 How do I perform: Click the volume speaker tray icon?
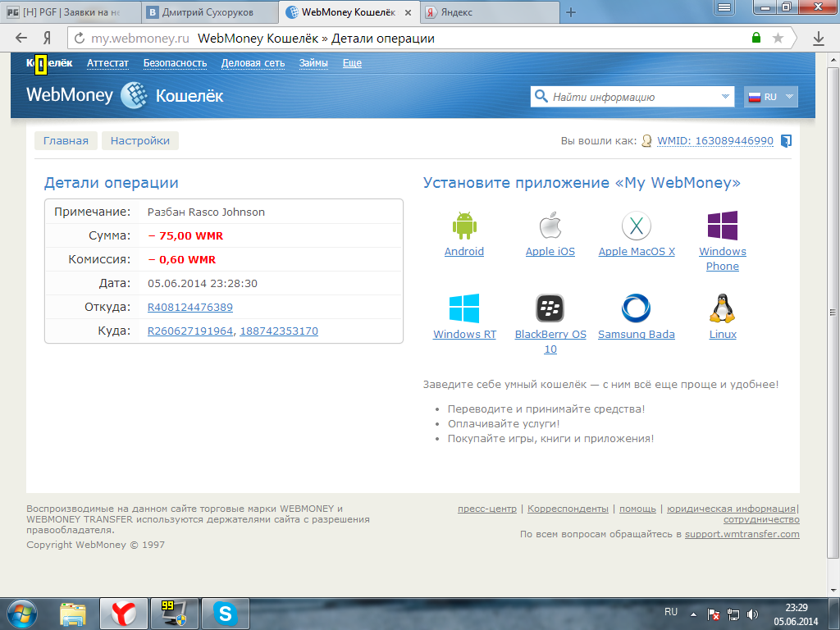753,614
